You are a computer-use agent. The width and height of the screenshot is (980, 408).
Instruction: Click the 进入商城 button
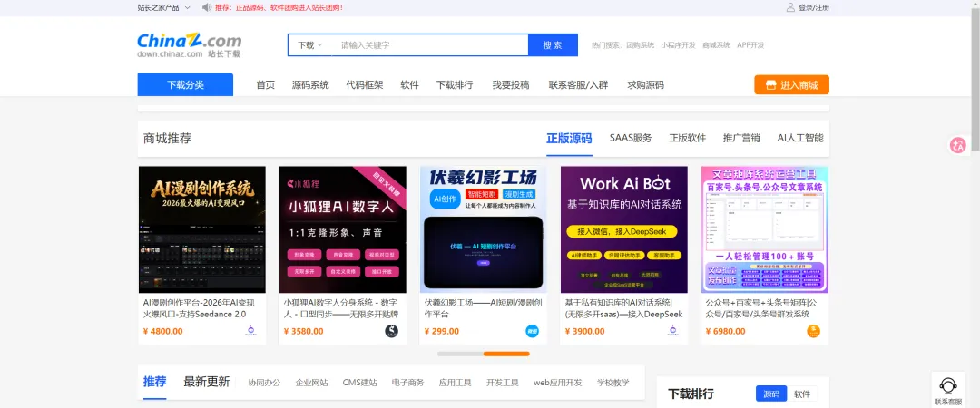[791, 85]
